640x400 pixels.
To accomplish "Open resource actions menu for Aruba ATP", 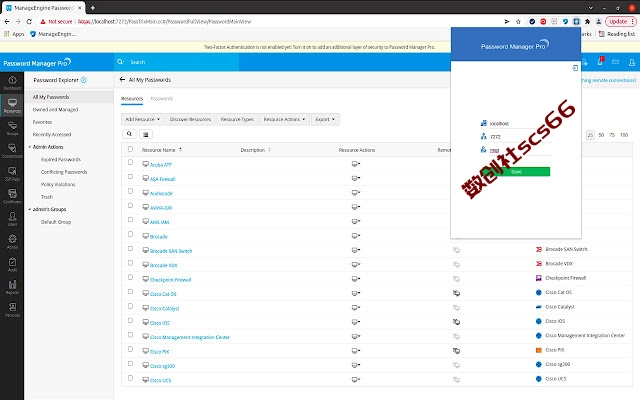I will [x=356, y=164].
